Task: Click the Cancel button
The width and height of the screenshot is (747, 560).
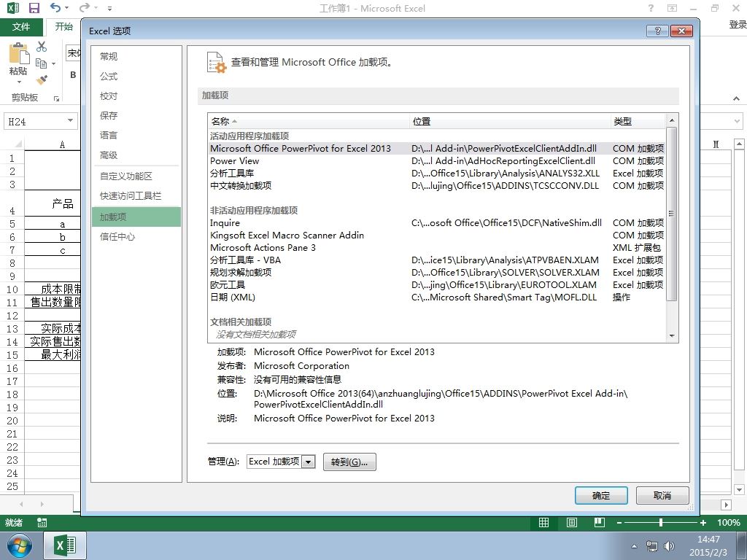Action: tap(662, 495)
